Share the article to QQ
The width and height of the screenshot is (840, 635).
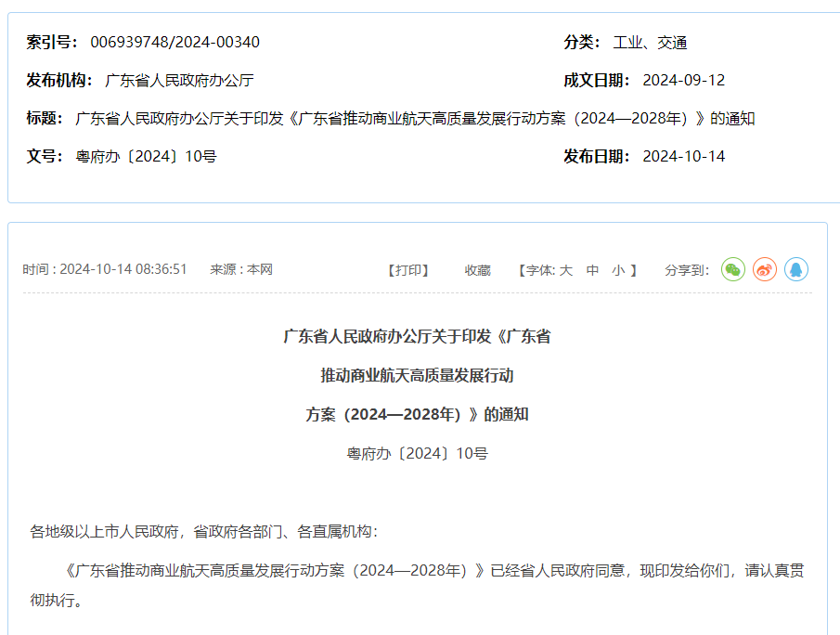(797, 269)
